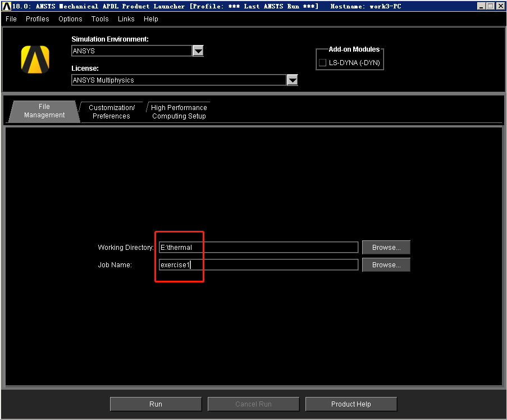Click the Run button
Viewport: 507px width, 420px height.
[156, 404]
